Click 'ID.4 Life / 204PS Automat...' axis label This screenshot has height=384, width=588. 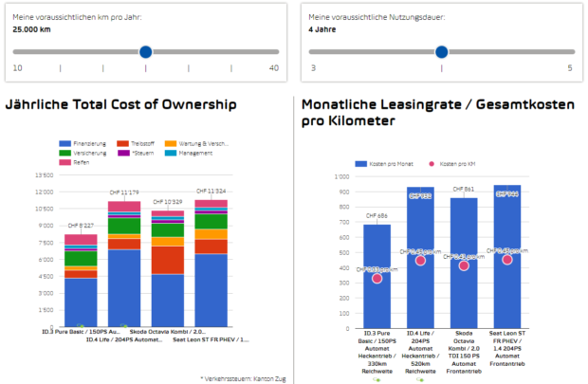[124, 339]
